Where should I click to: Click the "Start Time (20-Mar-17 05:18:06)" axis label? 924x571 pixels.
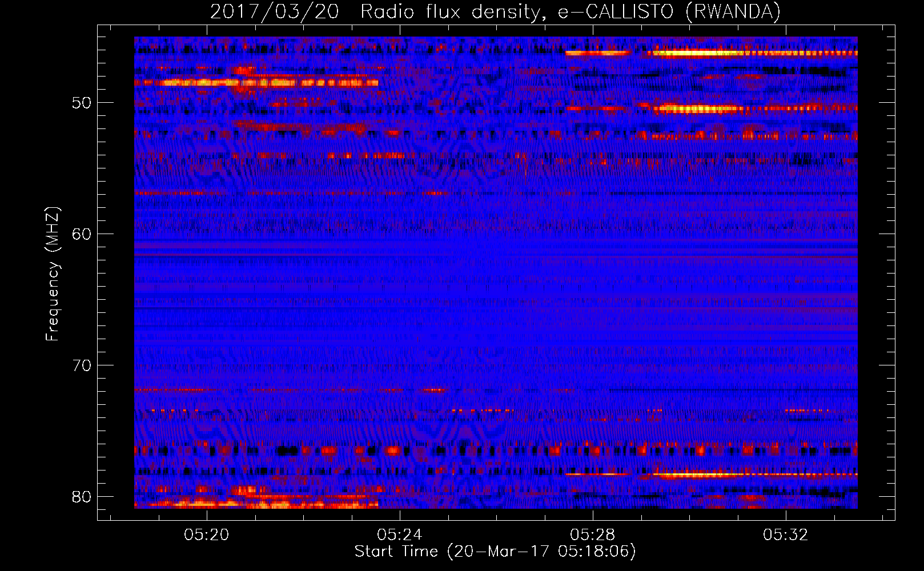click(495, 552)
